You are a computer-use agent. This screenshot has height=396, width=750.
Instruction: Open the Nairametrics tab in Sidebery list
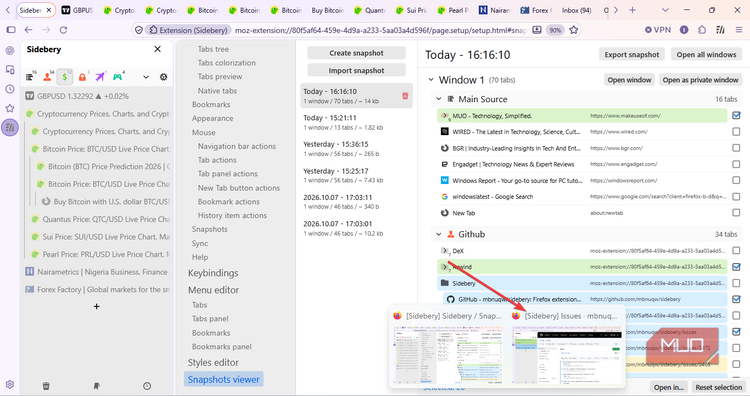point(97,272)
